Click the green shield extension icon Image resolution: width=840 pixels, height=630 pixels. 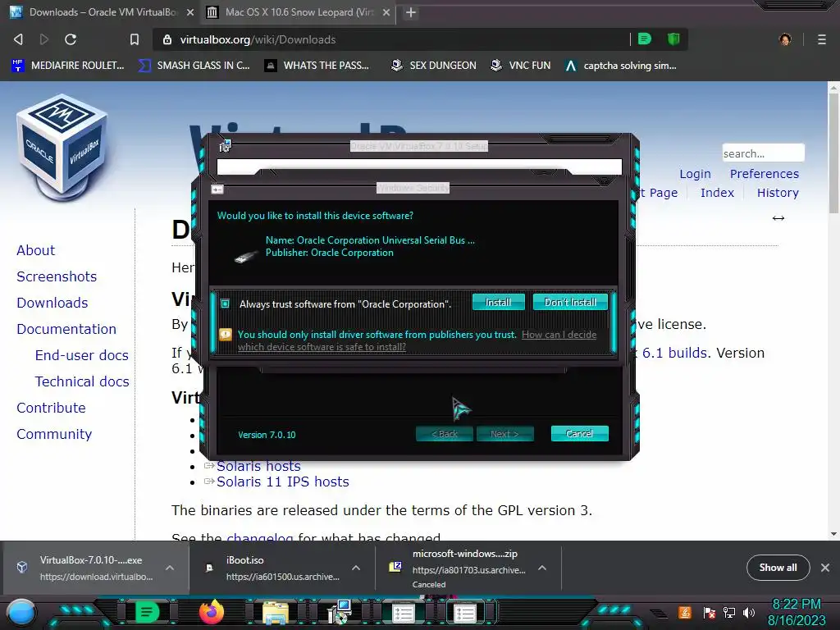[673, 39]
